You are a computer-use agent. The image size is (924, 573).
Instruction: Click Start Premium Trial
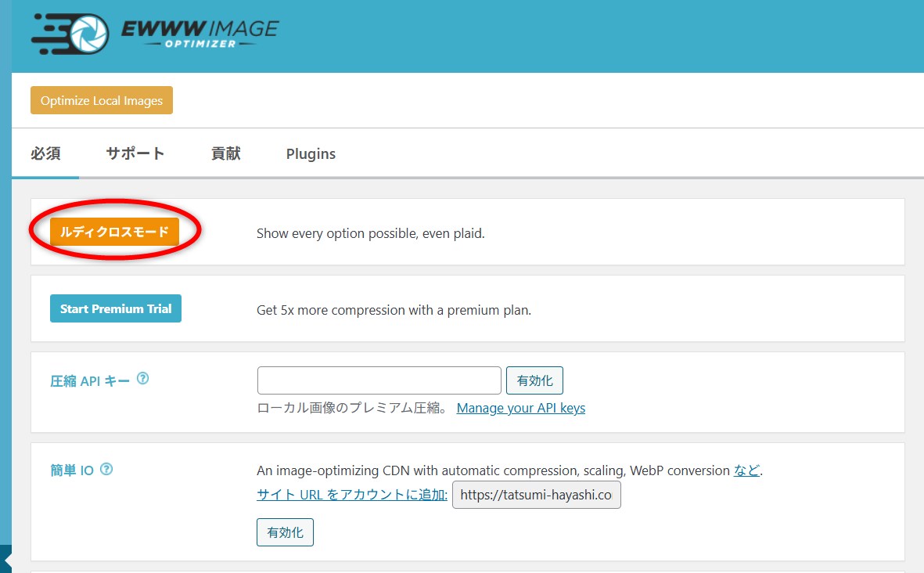point(115,308)
